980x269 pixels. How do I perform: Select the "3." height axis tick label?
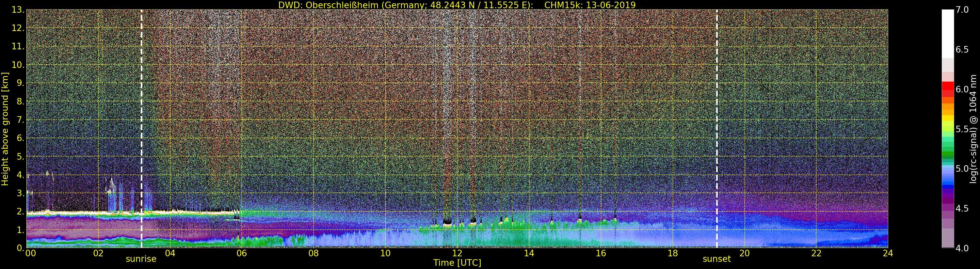click(21, 193)
